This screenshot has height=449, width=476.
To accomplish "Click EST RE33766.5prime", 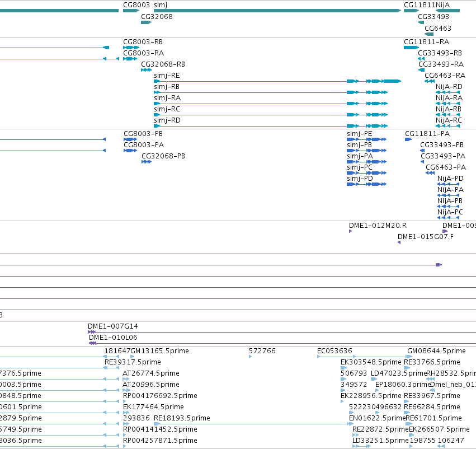I will pos(432,362).
